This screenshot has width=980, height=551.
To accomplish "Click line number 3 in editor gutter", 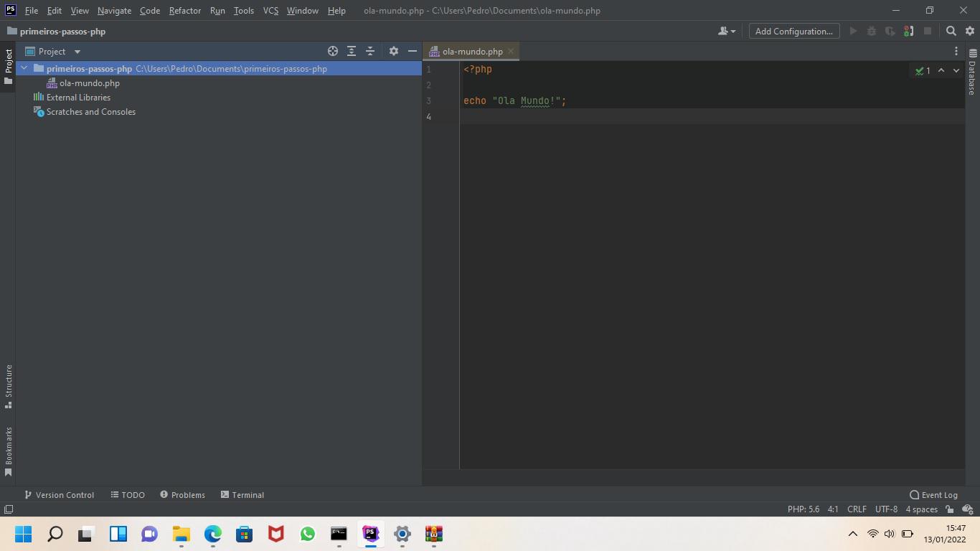I will [429, 101].
